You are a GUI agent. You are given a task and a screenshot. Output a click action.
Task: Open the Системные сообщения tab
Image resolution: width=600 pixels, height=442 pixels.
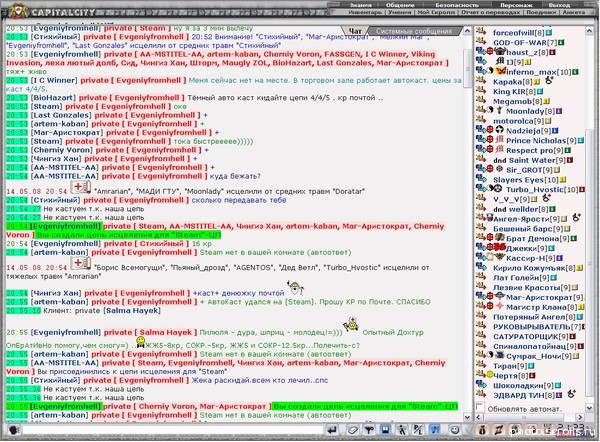[x=414, y=31]
